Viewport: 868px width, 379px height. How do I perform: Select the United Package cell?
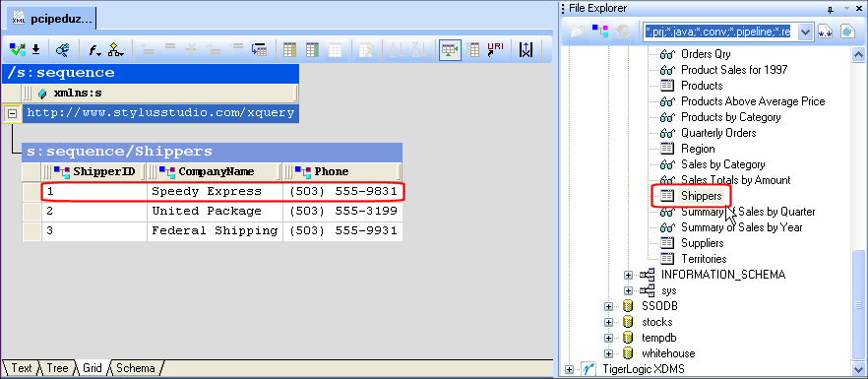[215, 211]
